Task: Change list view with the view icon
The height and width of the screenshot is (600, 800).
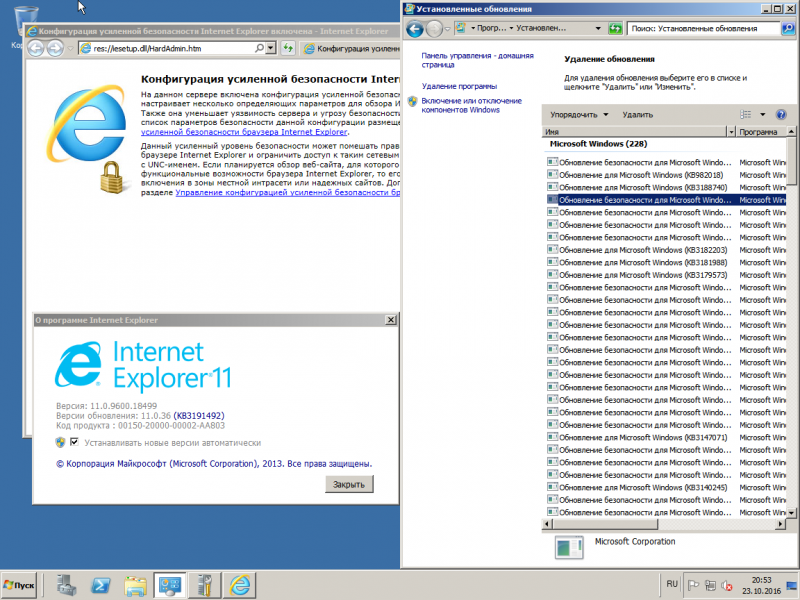Action: click(746, 115)
